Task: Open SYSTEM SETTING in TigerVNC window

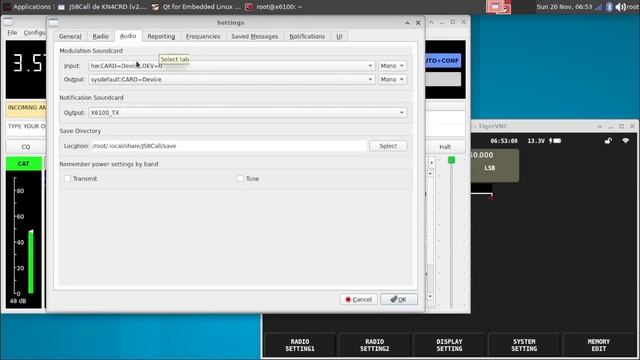Action: tap(524, 345)
